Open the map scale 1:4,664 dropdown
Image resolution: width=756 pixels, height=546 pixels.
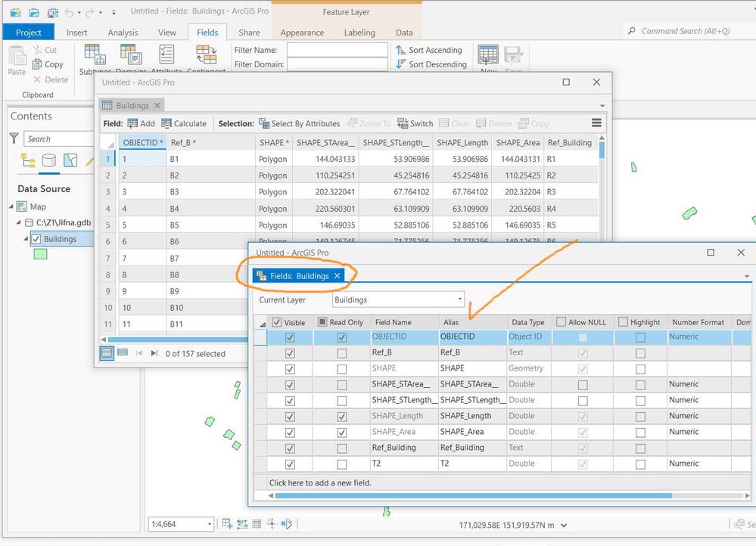[x=210, y=524]
